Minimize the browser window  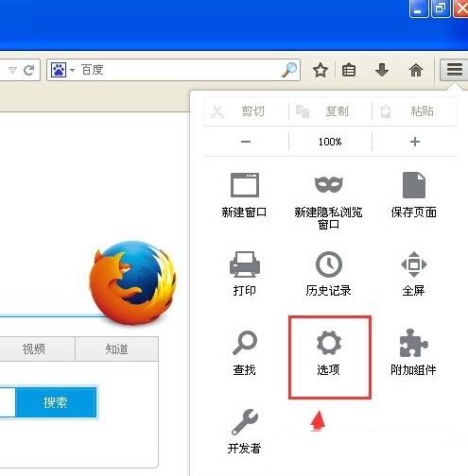[419, 8]
